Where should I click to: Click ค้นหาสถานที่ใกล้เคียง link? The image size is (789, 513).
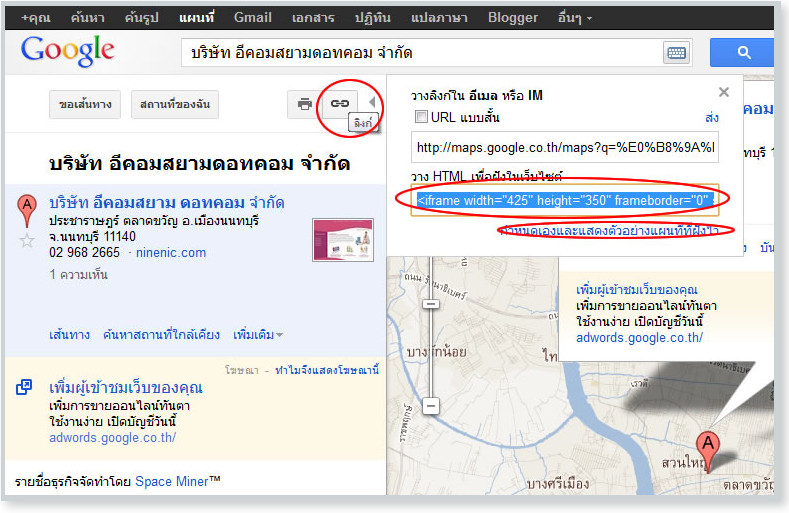(x=161, y=335)
